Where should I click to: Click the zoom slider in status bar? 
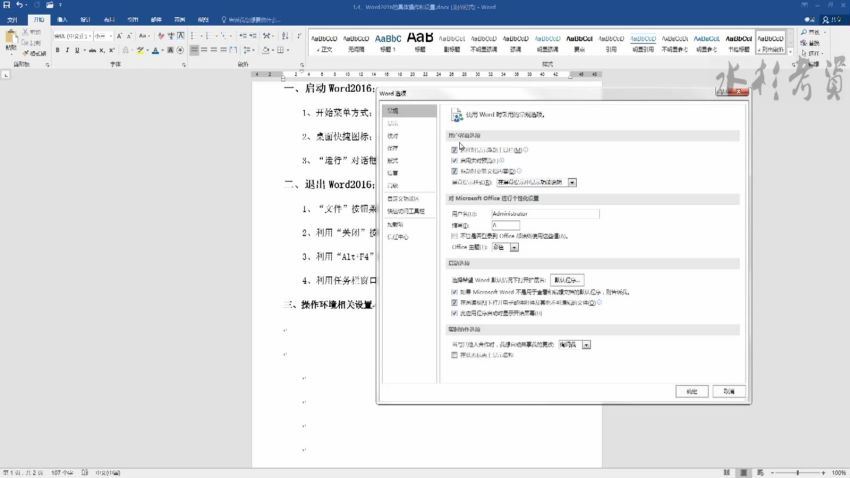pyautogui.click(x=797, y=473)
